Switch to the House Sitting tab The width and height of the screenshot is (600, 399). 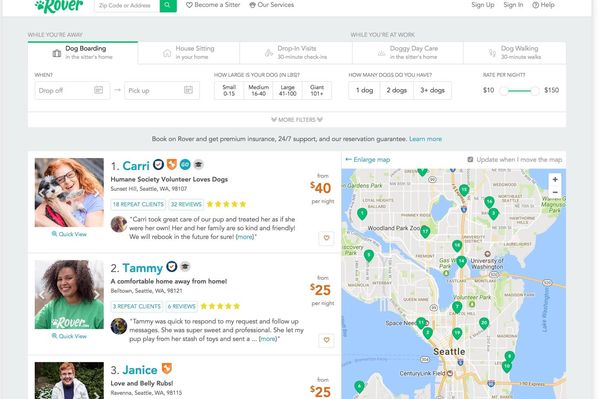pos(189,52)
